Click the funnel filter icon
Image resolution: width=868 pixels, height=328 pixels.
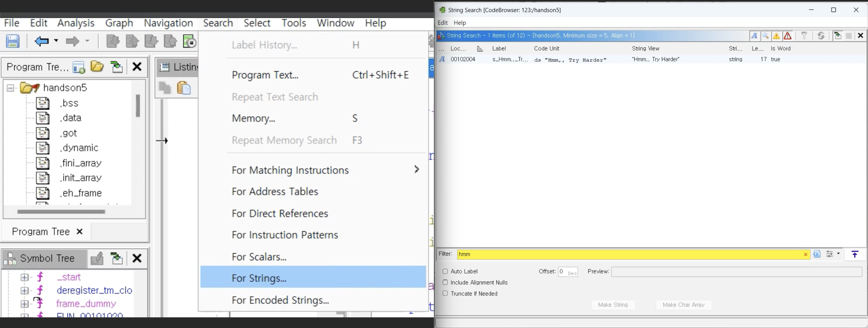804,36
